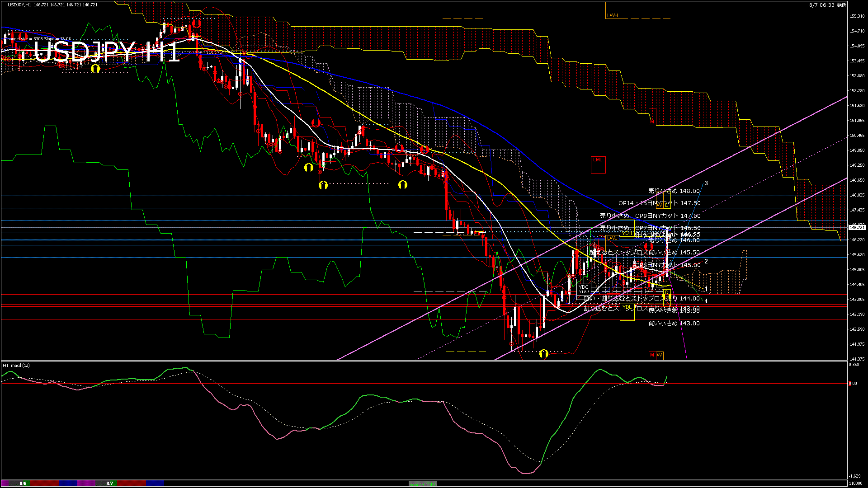Click the yellow up-arrow at chart bottom low
Viewport: 868px width, 488px height.
[x=544, y=353]
